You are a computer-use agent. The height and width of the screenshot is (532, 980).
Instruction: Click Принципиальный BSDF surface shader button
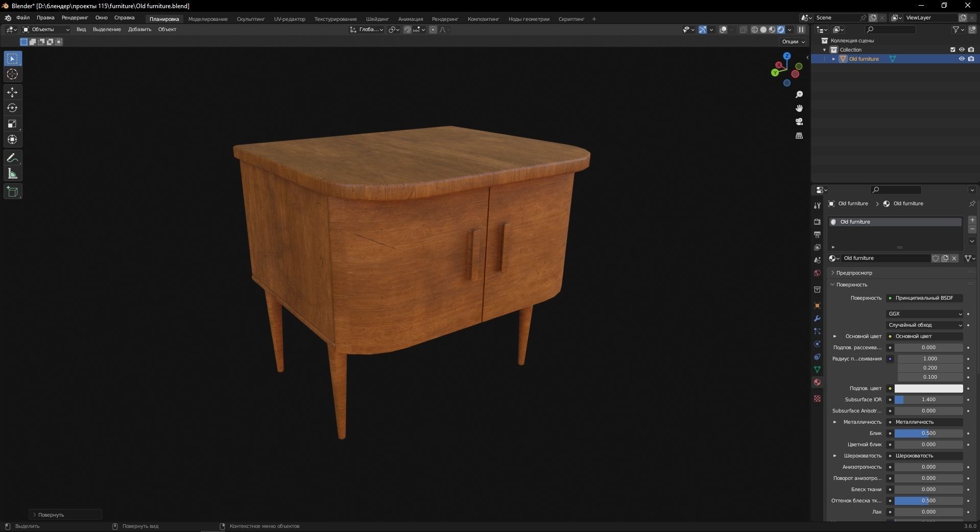(x=924, y=298)
